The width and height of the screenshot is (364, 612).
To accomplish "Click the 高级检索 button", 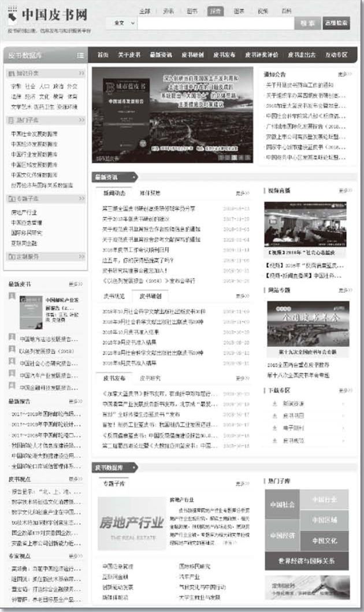I will pos(336,23).
